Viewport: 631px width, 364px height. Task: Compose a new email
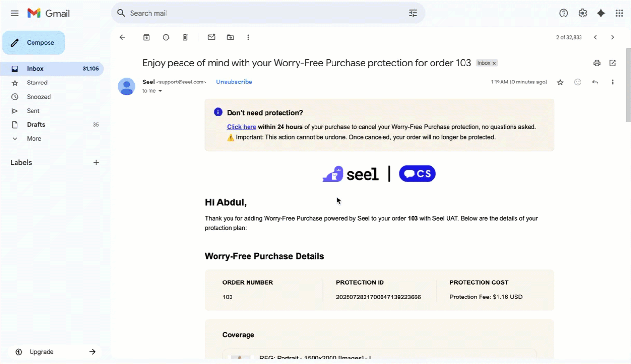pos(33,43)
